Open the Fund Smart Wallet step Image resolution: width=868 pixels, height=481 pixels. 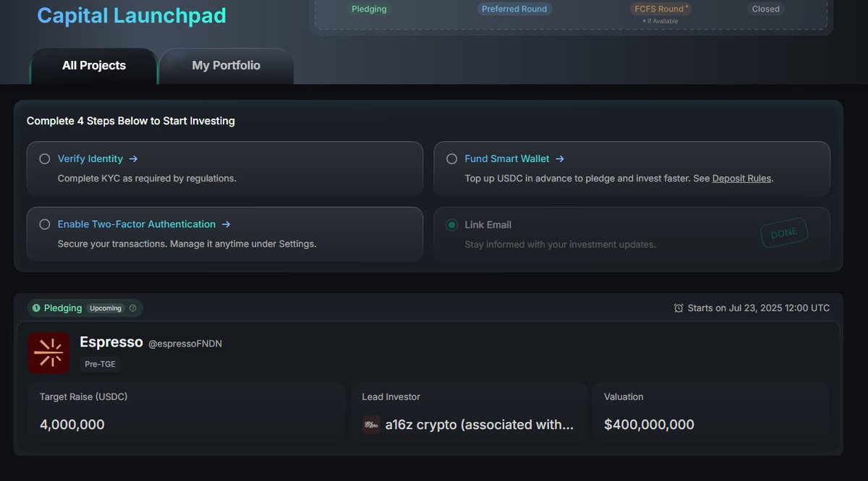pyautogui.click(x=507, y=158)
